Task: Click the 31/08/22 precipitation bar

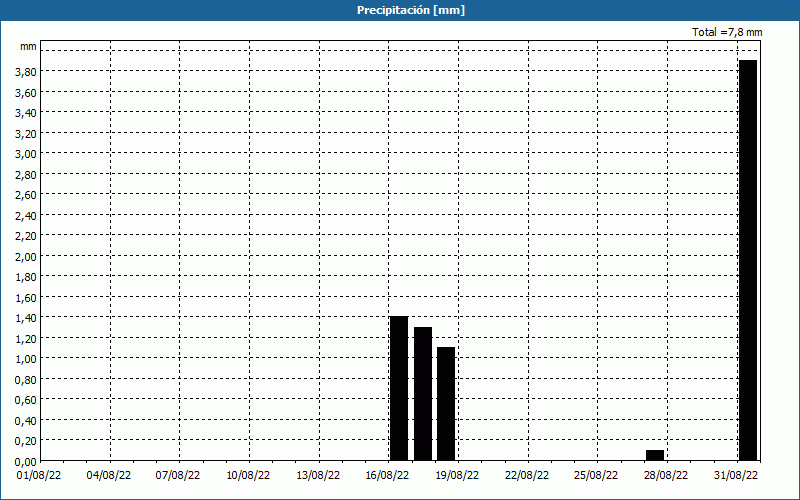Action: (x=748, y=260)
